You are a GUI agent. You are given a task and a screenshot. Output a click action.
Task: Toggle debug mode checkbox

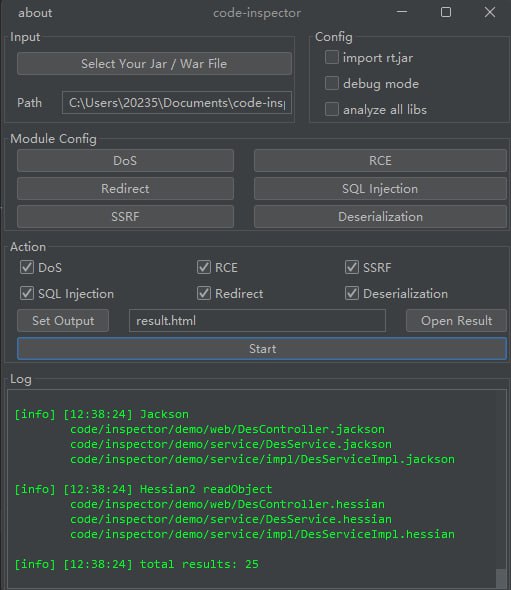click(332, 84)
